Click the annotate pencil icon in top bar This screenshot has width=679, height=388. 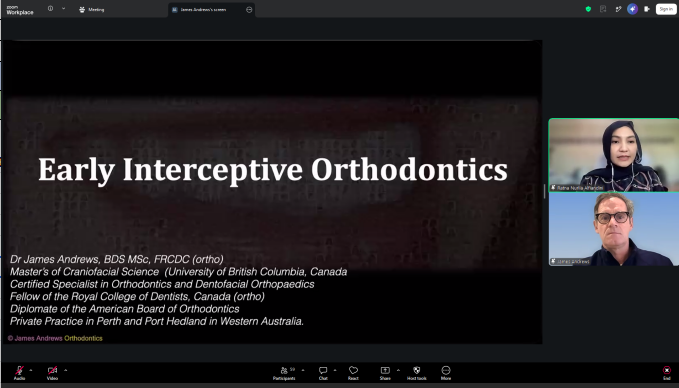coord(618,9)
